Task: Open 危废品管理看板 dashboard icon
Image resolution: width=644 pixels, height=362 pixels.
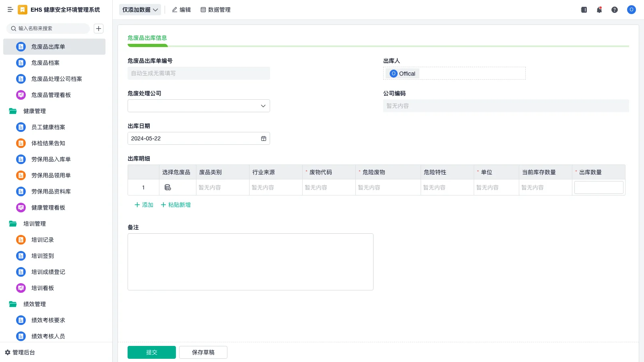Action: pyautogui.click(x=21, y=95)
